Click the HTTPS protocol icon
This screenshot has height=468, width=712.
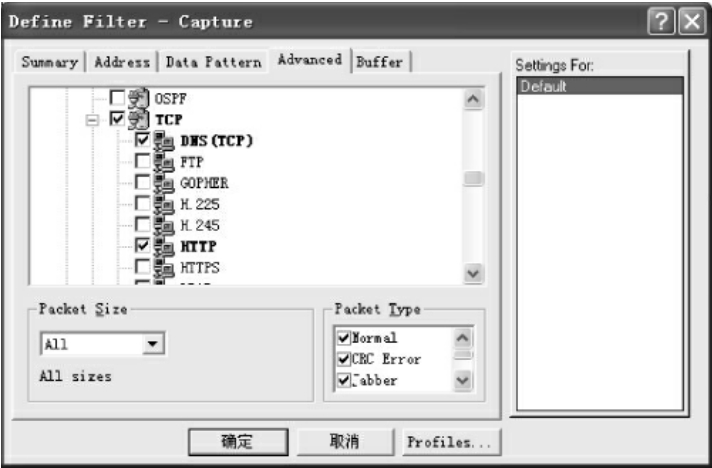(x=164, y=267)
